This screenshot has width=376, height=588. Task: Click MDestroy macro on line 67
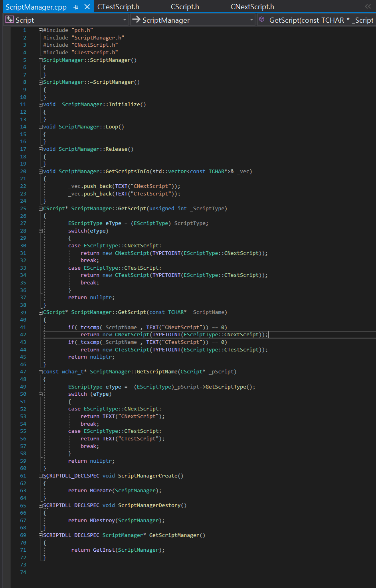click(102, 521)
